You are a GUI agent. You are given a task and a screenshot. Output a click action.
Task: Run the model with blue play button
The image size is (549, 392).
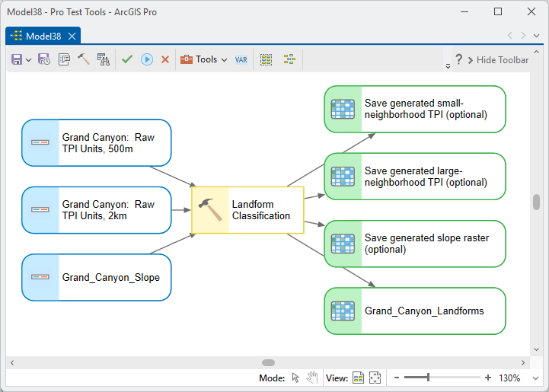coord(147,59)
